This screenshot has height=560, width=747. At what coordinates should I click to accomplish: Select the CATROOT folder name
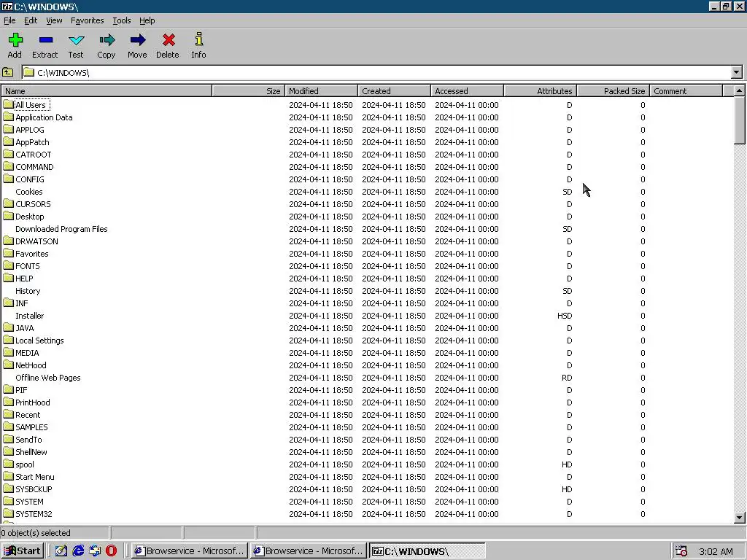click(34, 155)
